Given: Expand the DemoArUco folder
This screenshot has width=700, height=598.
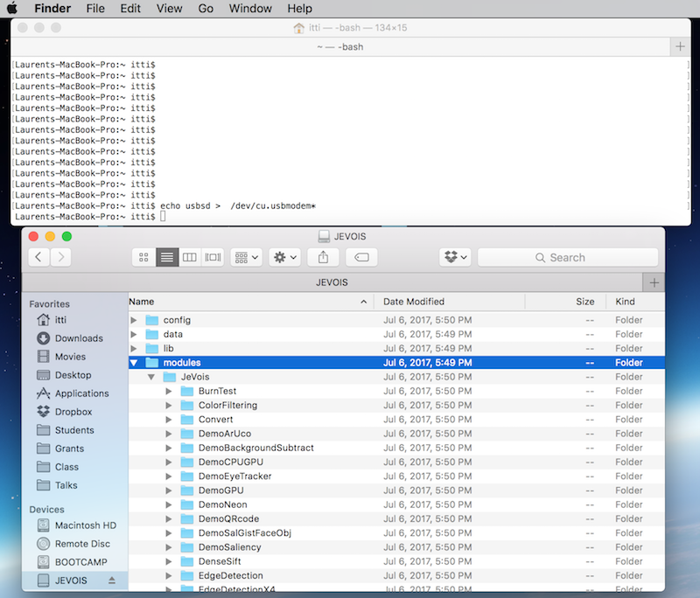Looking at the screenshot, I should pos(169,434).
